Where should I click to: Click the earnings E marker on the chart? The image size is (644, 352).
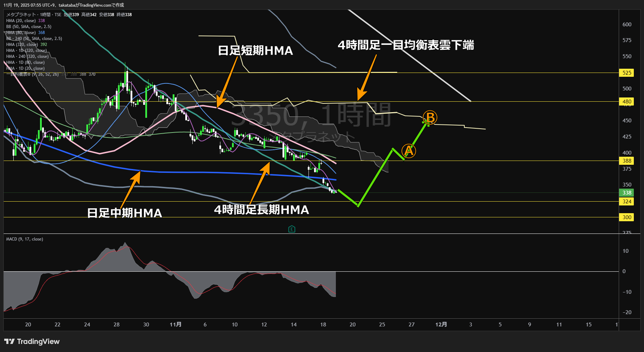coord(292,229)
